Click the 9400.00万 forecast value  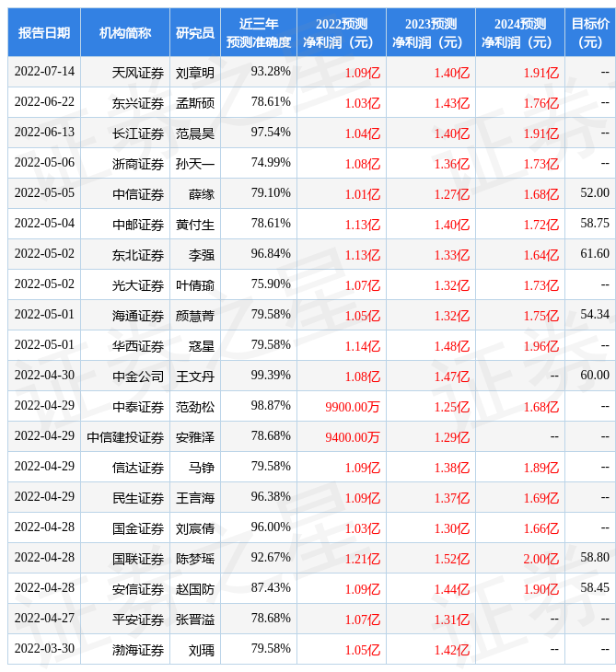[353, 437]
